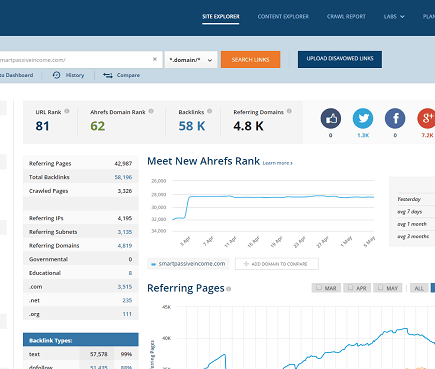Toggle the MAR checkbox on Referring Pages

pos(319,287)
